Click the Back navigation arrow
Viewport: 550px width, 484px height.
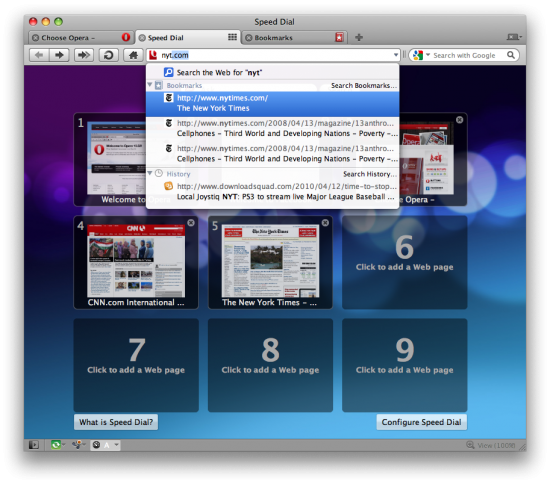click(x=39, y=55)
